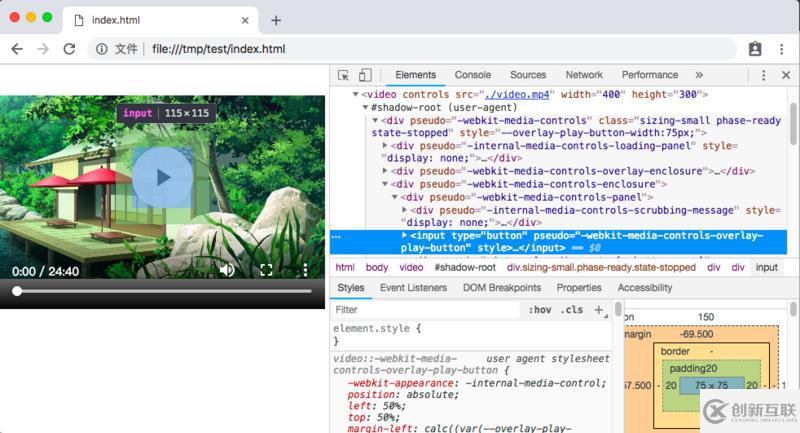The height and width of the screenshot is (433, 800).
Task: Expand the scrubbing-message div node
Action: point(404,210)
